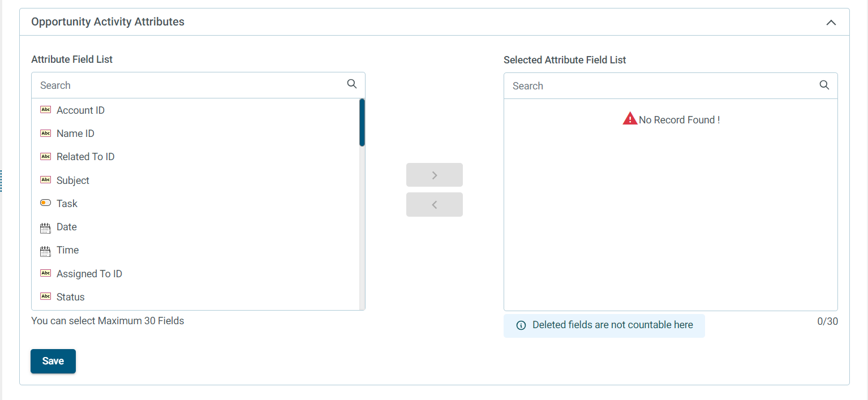Click the magnifier icon in Selected Attribute search
Image resolution: width=868 pixels, height=400 pixels.
click(824, 85)
